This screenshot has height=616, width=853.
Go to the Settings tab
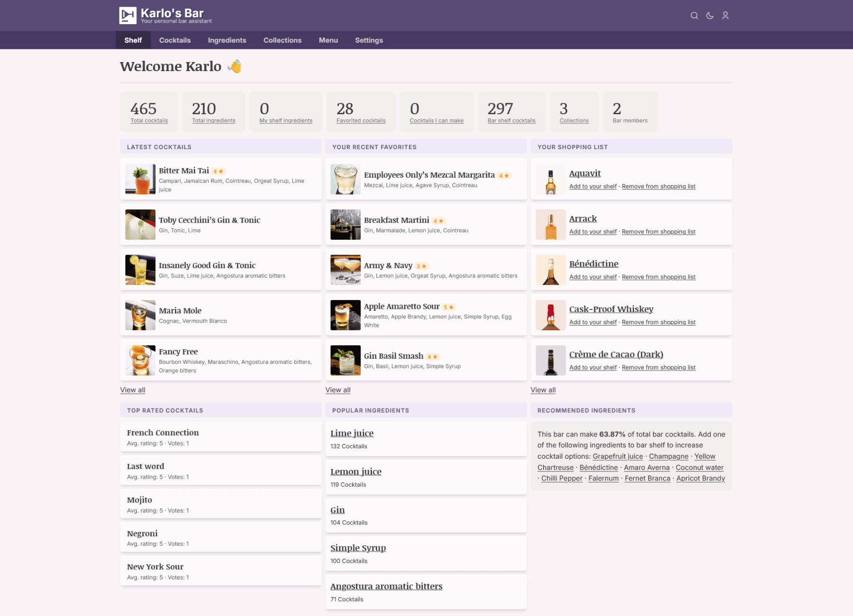tap(369, 40)
